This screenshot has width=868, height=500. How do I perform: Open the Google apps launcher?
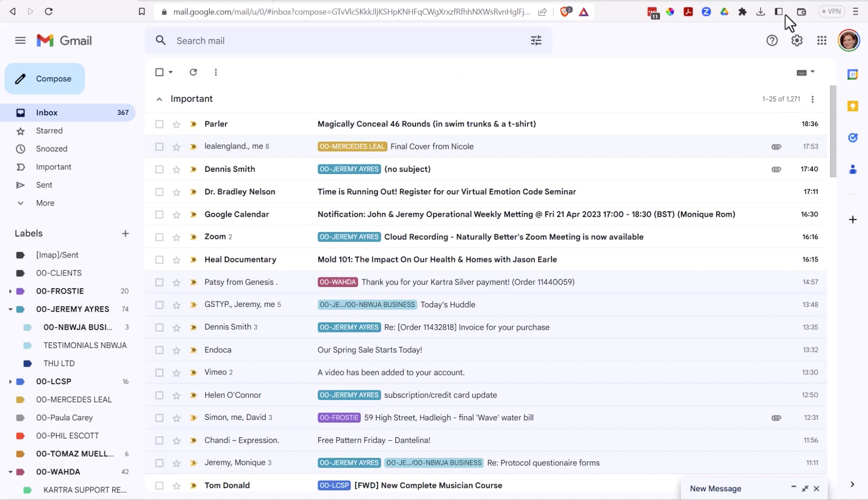(822, 40)
